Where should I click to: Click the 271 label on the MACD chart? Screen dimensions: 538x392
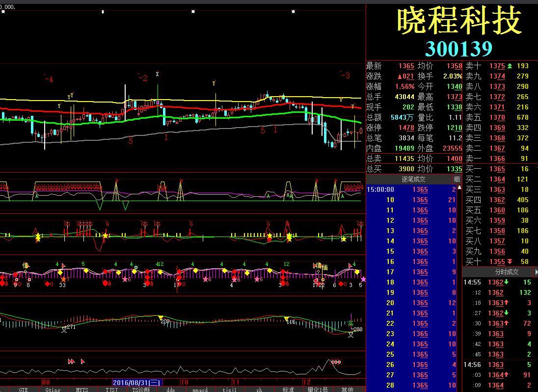pos(71,327)
